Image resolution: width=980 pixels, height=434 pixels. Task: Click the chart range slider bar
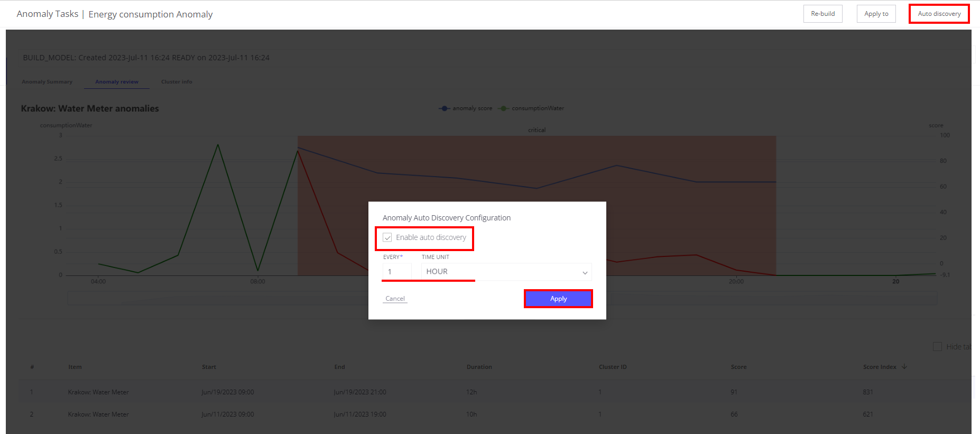point(502,298)
